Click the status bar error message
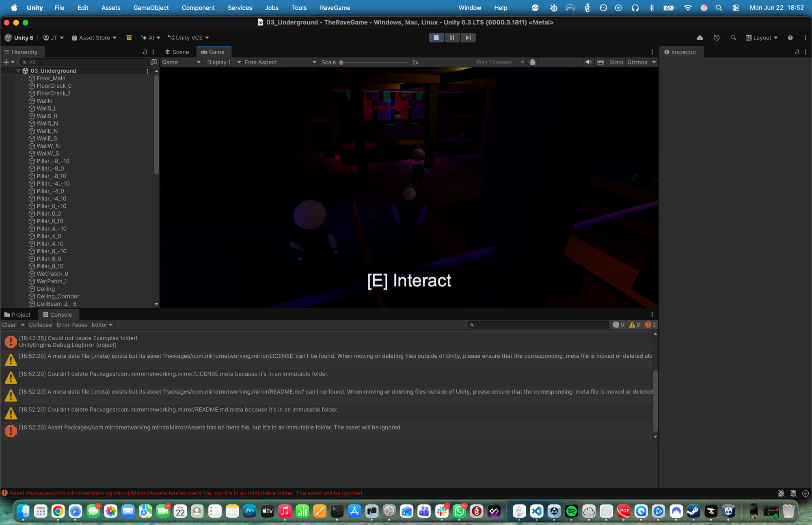 [186, 493]
